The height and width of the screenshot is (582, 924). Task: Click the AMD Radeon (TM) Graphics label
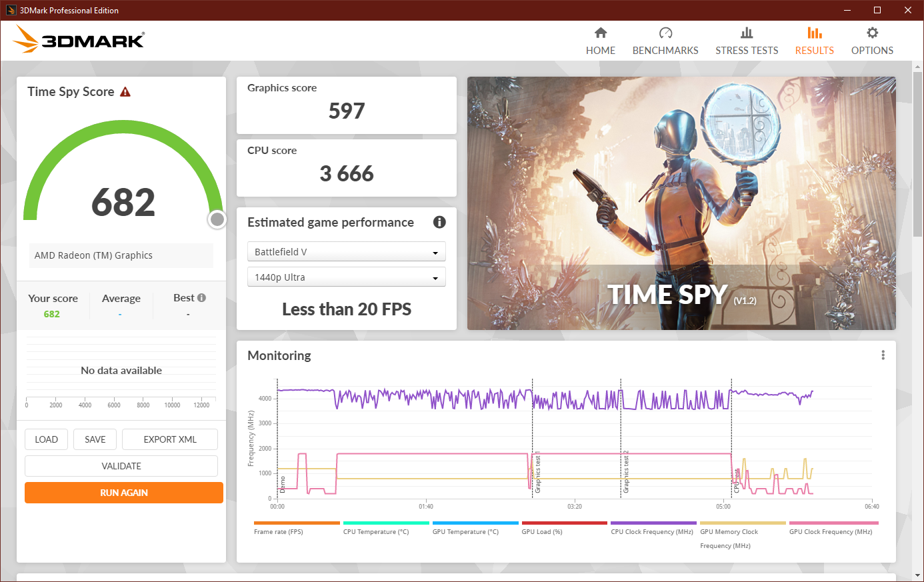[x=93, y=255]
